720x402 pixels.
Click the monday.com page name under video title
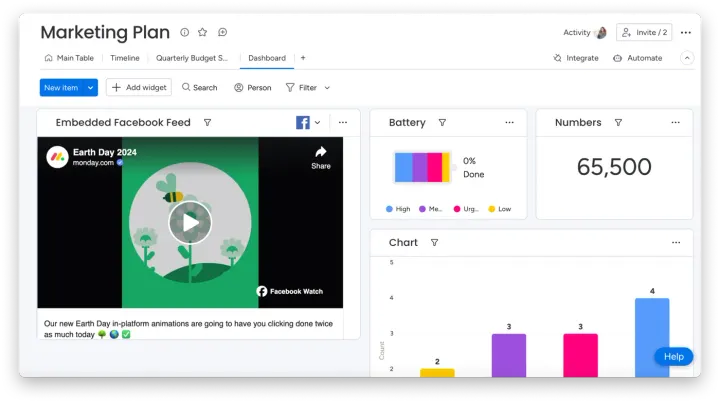pyautogui.click(x=93, y=163)
